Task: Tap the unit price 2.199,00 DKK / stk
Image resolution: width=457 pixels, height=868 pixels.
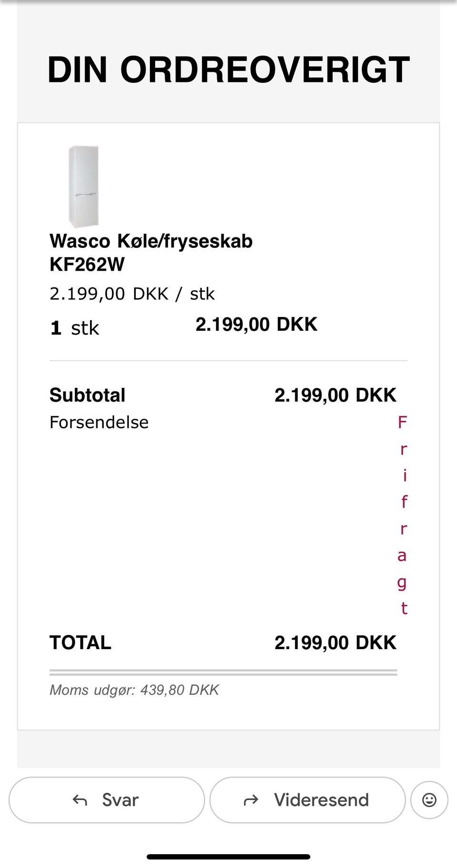Action: point(132,294)
